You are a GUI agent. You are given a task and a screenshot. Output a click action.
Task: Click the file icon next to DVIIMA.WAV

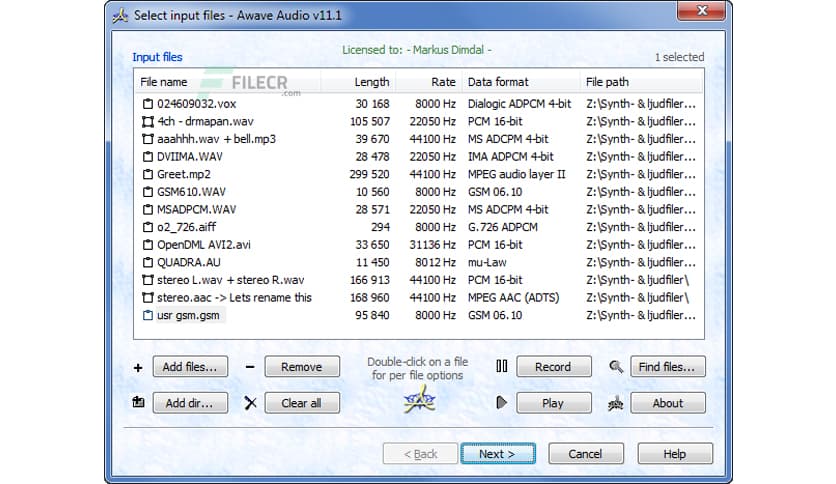tap(148, 157)
